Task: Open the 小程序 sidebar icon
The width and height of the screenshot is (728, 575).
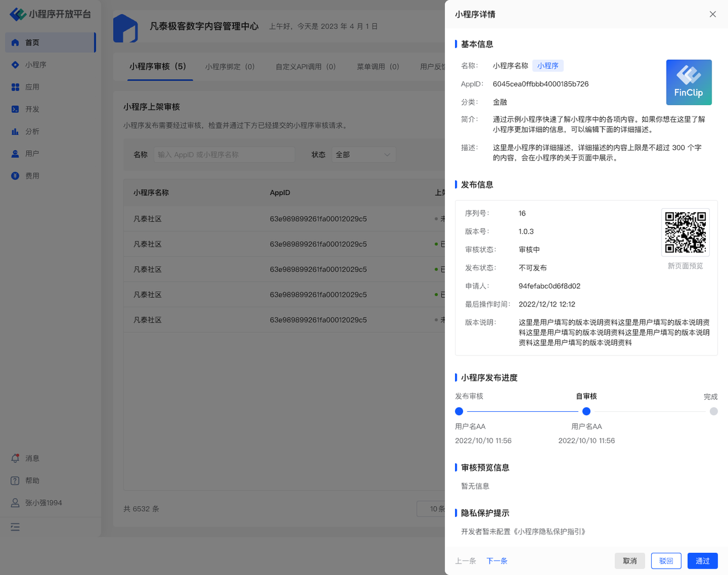Action: click(x=15, y=65)
